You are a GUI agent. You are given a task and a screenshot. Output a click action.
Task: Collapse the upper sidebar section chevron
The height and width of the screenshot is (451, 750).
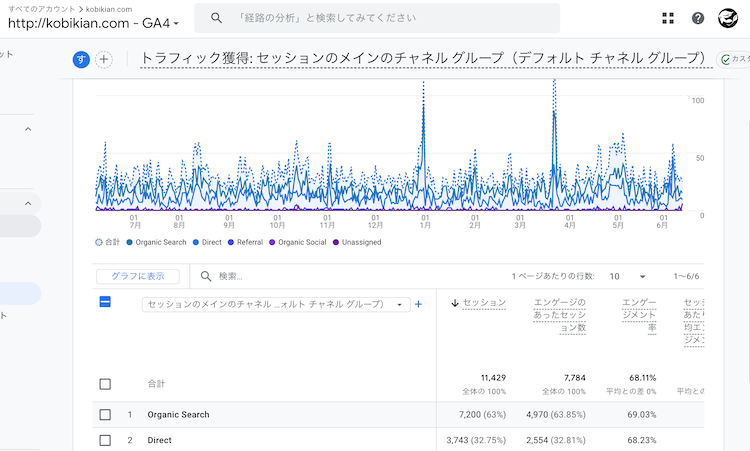pyautogui.click(x=28, y=129)
